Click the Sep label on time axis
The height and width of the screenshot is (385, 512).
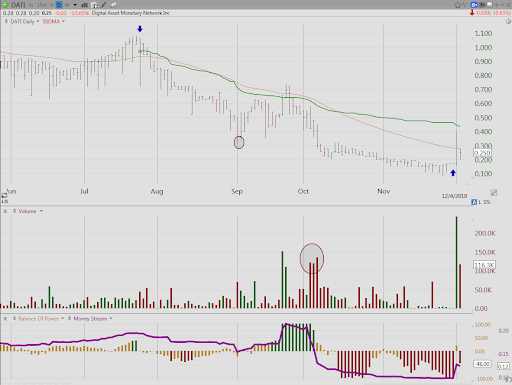[x=237, y=191]
